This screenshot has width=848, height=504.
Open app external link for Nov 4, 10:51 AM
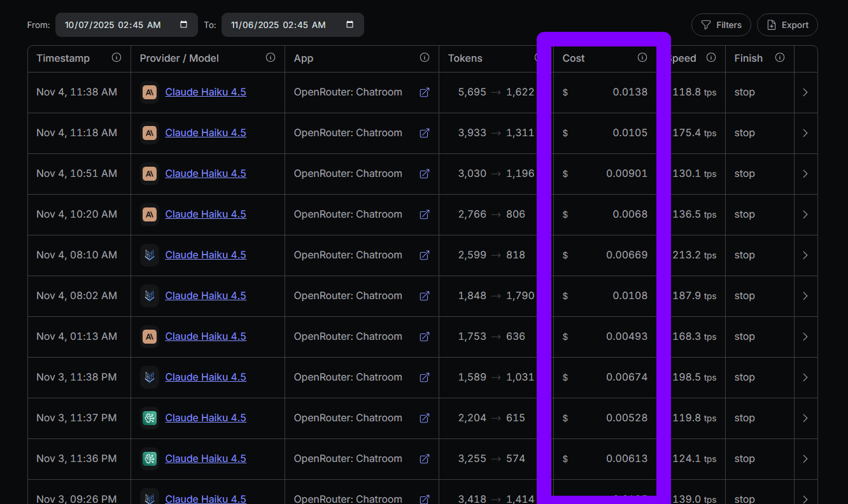coord(425,174)
